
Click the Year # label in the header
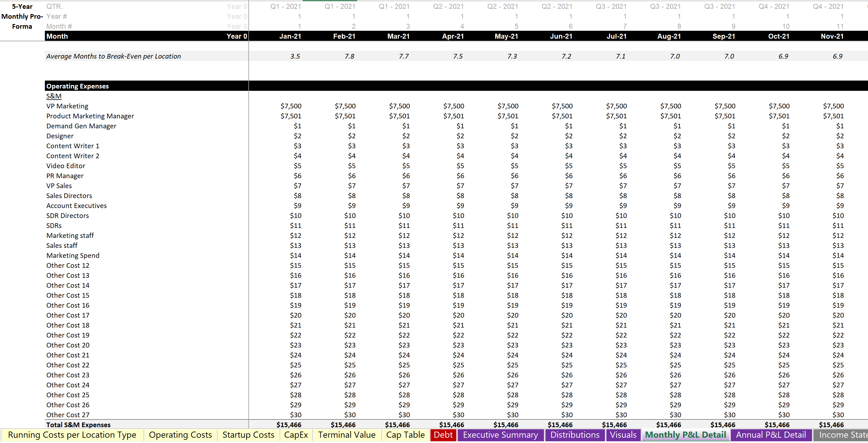57,16
